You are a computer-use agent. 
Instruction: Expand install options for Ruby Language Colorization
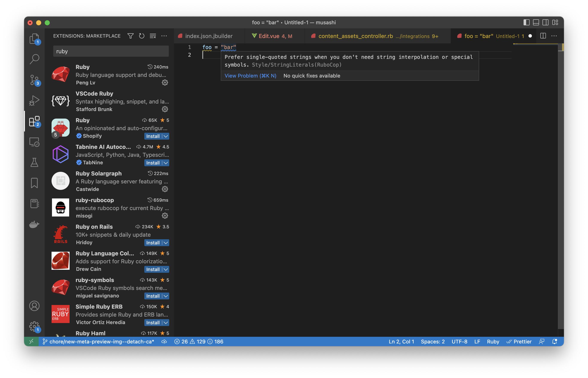(166, 269)
